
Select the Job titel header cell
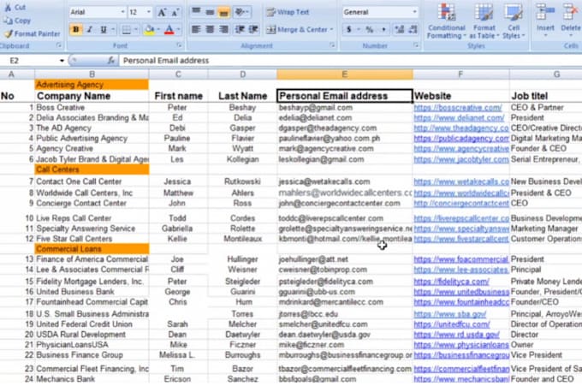pos(546,96)
